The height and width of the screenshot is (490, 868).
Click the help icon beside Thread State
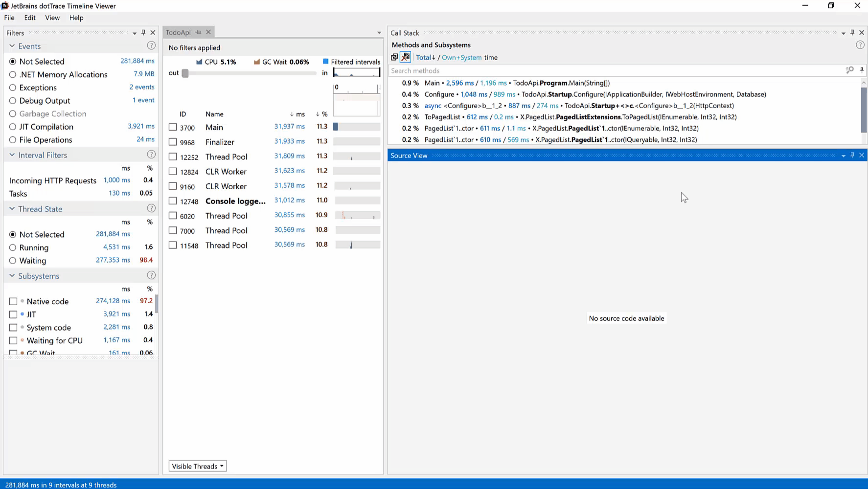151,208
